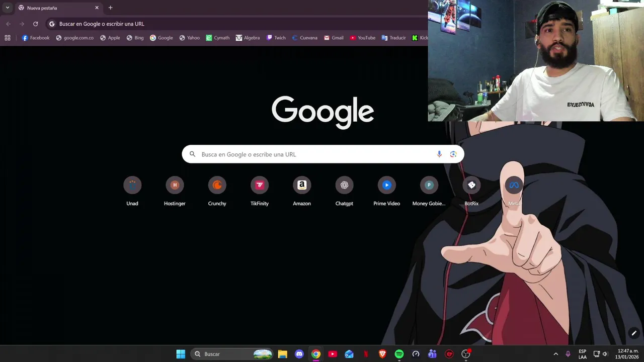Show hidden system tray icons chevron
The height and width of the screenshot is (362, 644).
point(555,354)
